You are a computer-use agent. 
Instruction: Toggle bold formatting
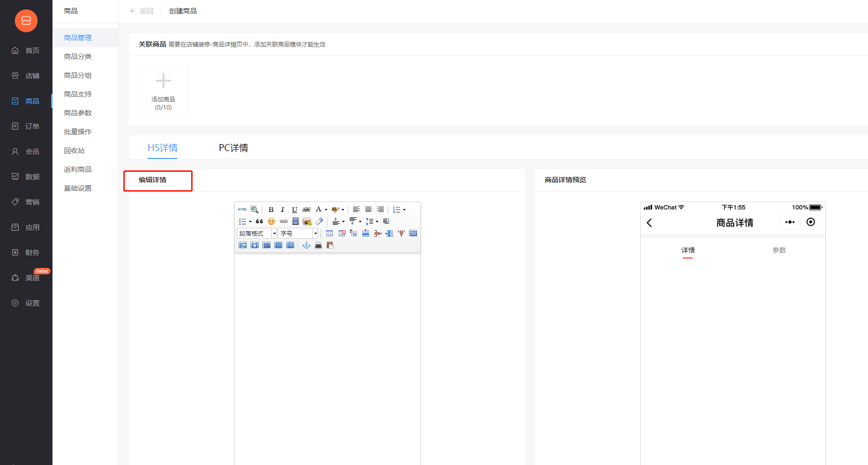[x=271, y=209]
